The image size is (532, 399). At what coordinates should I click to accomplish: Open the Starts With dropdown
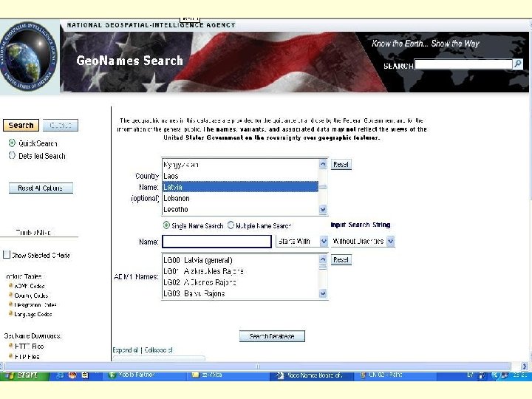tap(302, 241)
